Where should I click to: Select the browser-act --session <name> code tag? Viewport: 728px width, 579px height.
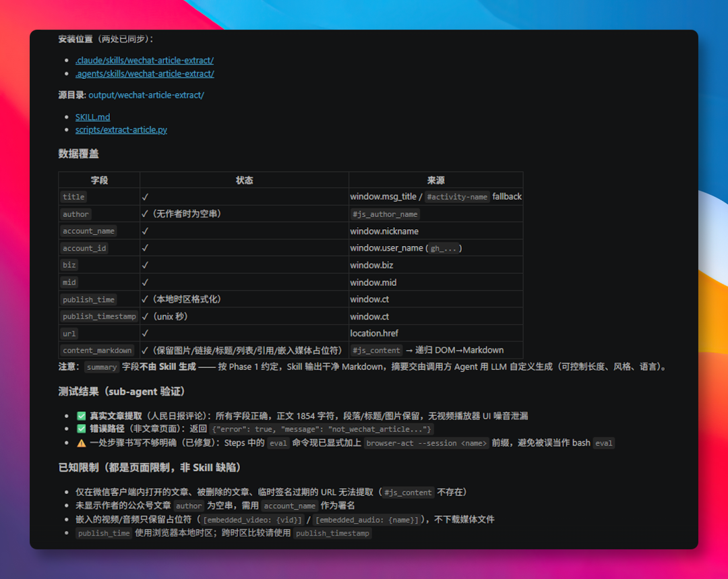(426, 443)
